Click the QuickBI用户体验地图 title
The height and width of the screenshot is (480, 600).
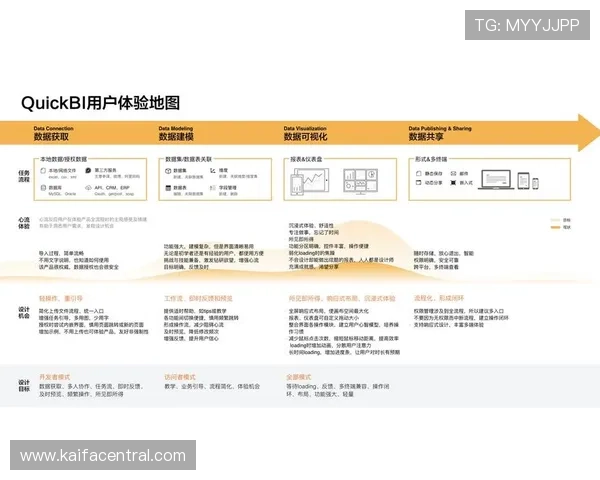point(100,103)
